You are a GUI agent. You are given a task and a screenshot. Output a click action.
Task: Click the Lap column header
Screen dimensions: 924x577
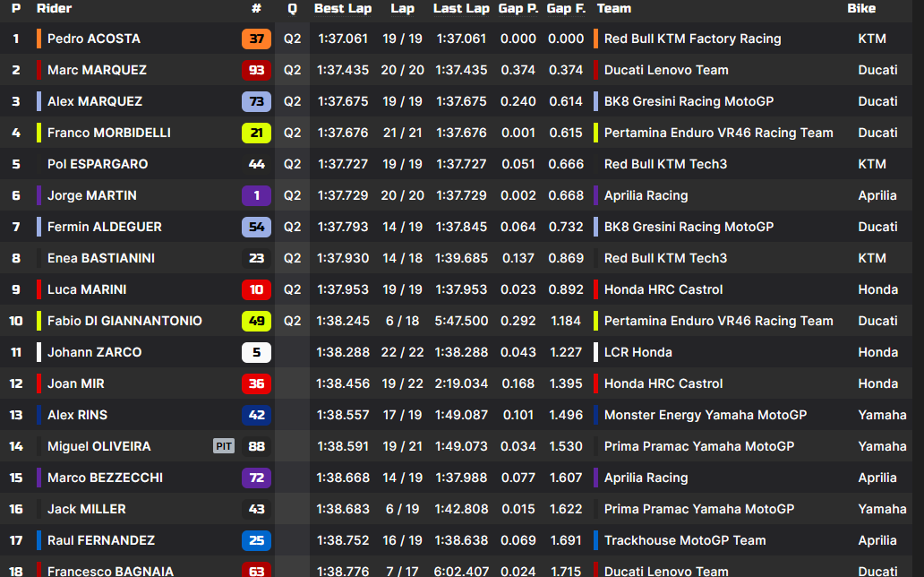403,8
